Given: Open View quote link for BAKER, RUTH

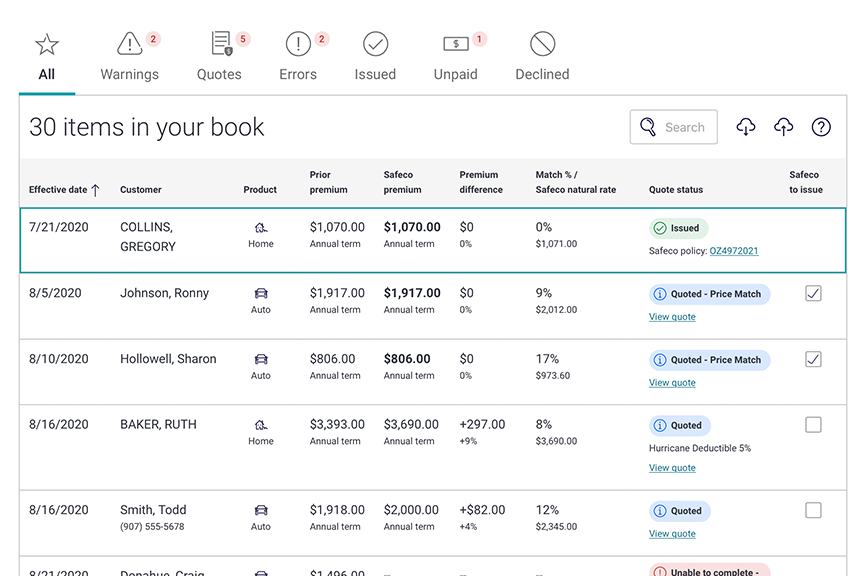Looking at the screenshot, I should (x=672, y=468).
